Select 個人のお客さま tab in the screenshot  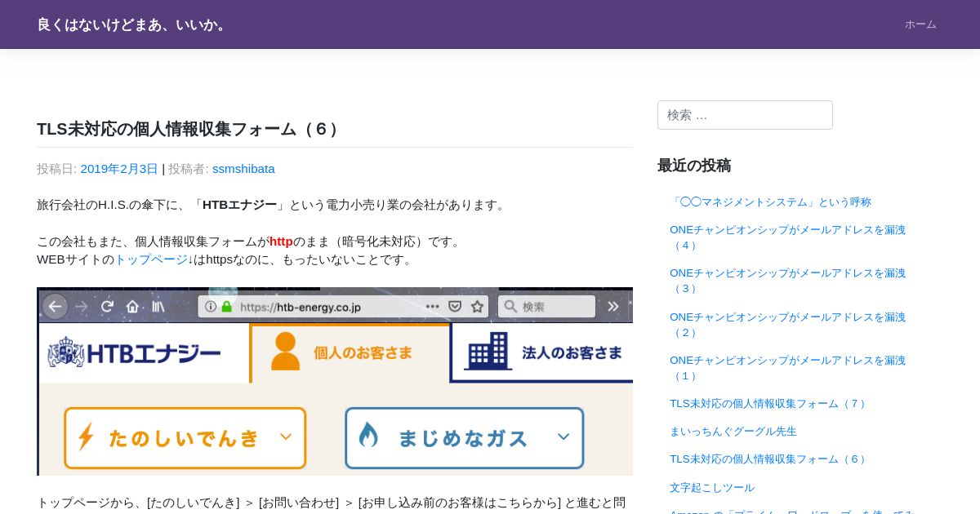click(x=350, y=353)
